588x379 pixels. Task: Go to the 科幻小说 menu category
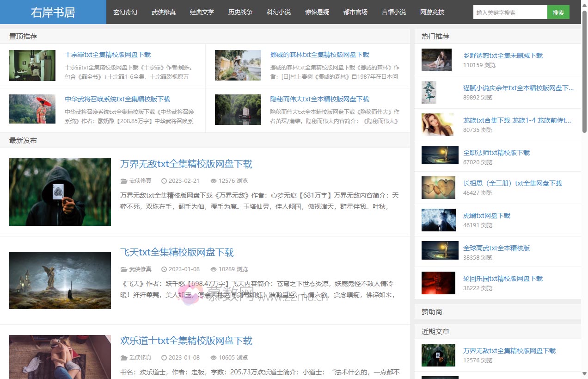pos(279,12)
